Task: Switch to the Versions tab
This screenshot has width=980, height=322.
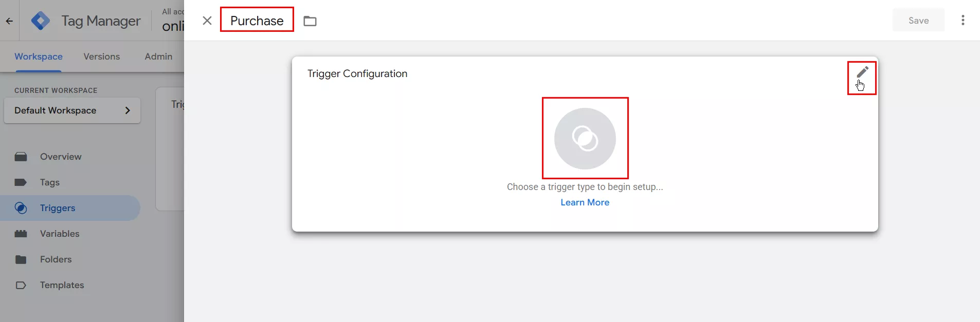Action: point(101,56)
